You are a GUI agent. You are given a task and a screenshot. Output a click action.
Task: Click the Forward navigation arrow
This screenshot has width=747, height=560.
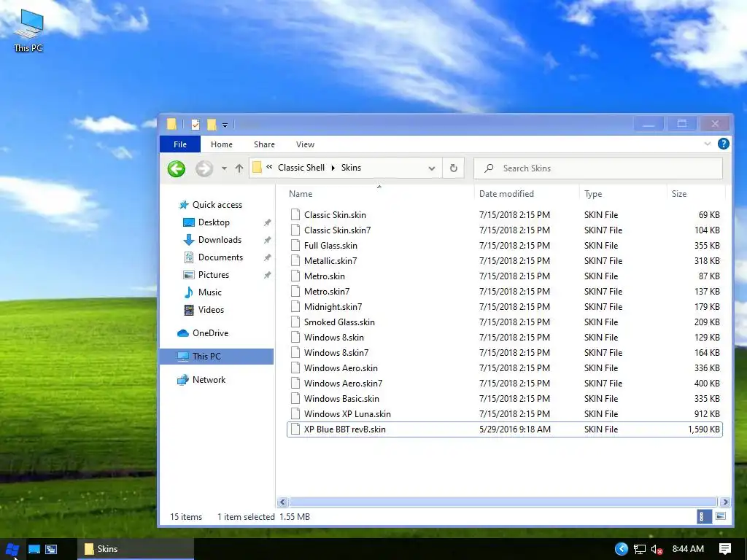coord(204,168)
